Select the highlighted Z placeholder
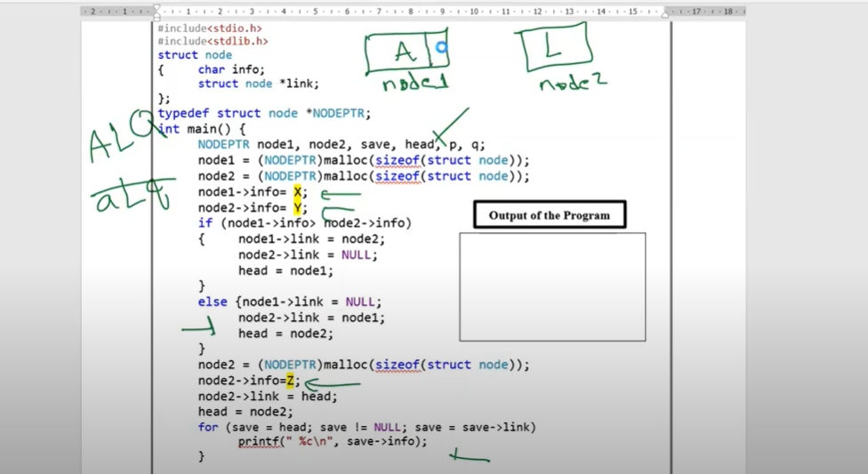Screen dimensions: 868x474 point(290,381)
